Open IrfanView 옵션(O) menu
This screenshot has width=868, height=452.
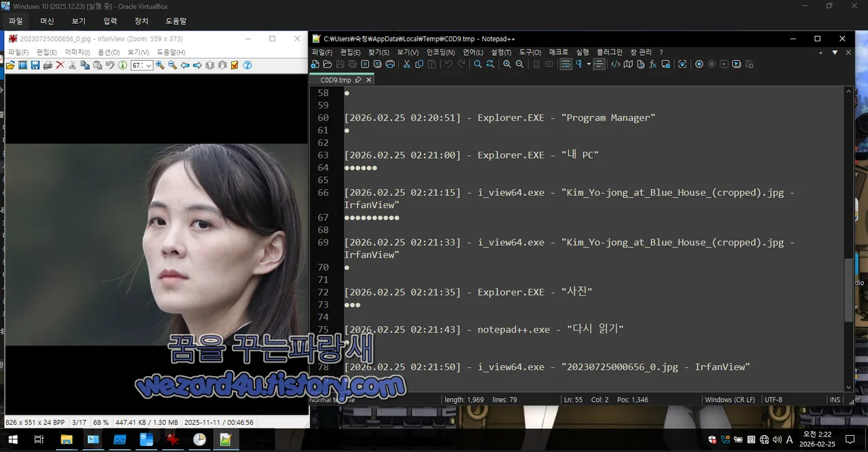tap(108, 52)
